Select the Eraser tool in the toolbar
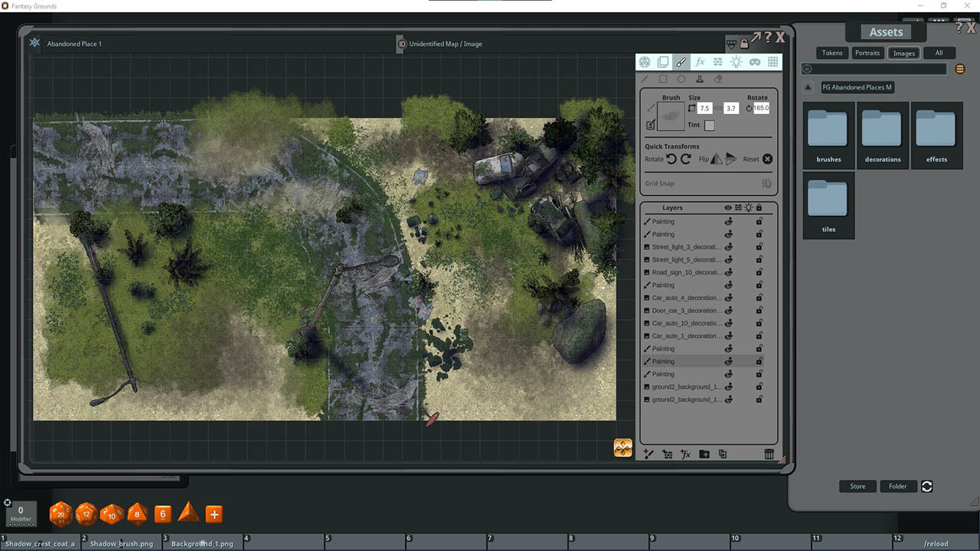The width and height of the screenshot is (980, 551). point(718,79)
